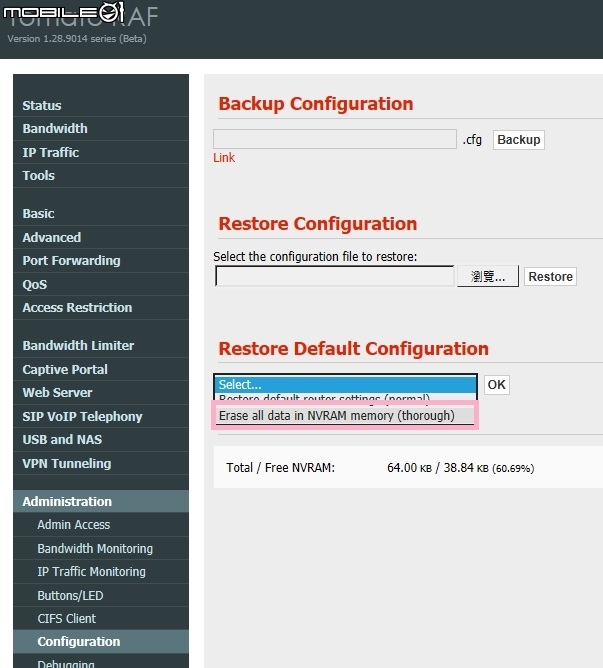Navigate to QoS settings
Viewport: 603px width, 668px height.
[x=35, y=284]
